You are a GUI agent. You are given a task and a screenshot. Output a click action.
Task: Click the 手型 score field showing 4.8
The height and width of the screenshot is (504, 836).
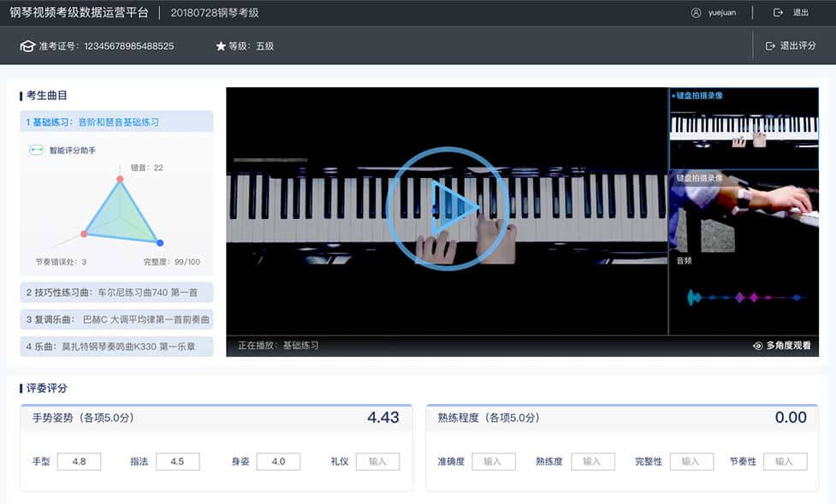tap(79, 461)
